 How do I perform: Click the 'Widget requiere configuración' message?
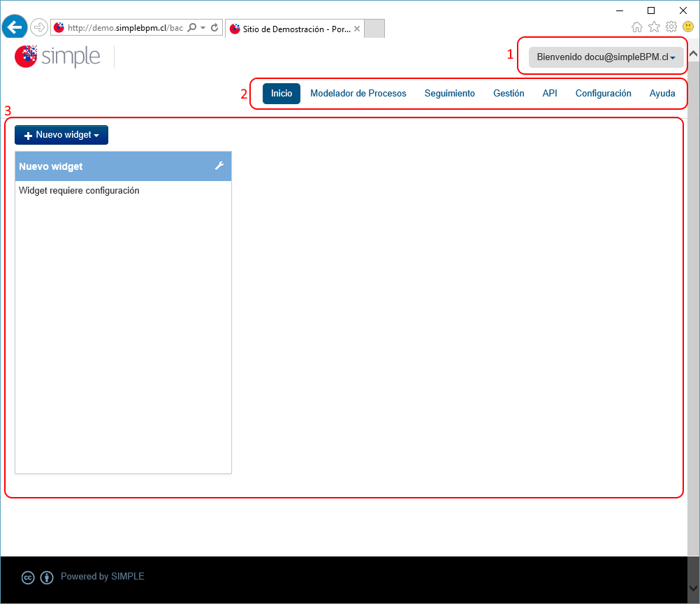(x=79, y=190)
